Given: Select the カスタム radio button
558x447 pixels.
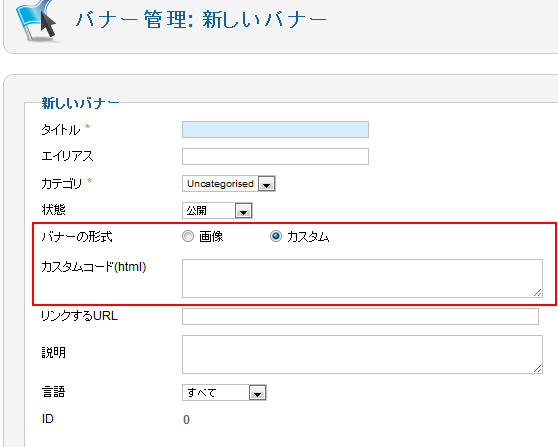Looking at the screenshot, I should pyautogui.click(x=276, y=236).
